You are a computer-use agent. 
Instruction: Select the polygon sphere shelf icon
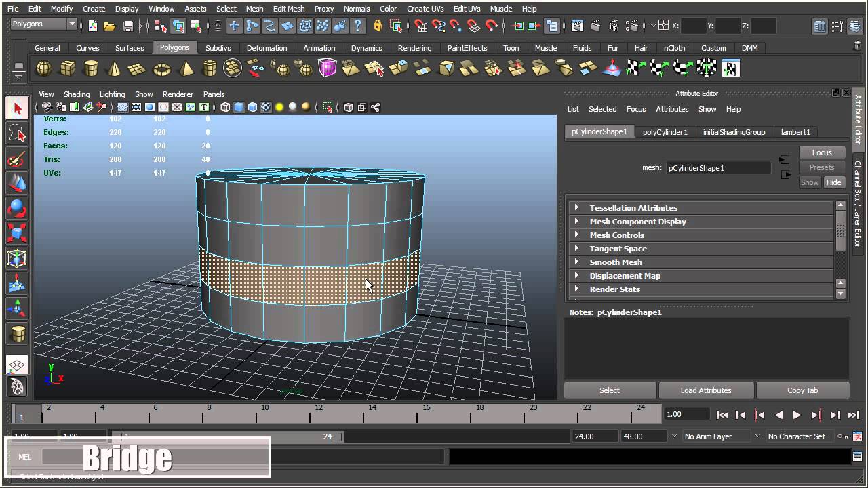pyautogui.click(x=43, y=68)
